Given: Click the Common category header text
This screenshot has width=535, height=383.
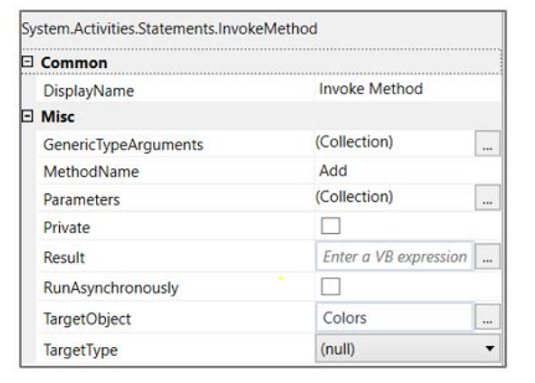Looking at the screenshot, I should [74, 63].
